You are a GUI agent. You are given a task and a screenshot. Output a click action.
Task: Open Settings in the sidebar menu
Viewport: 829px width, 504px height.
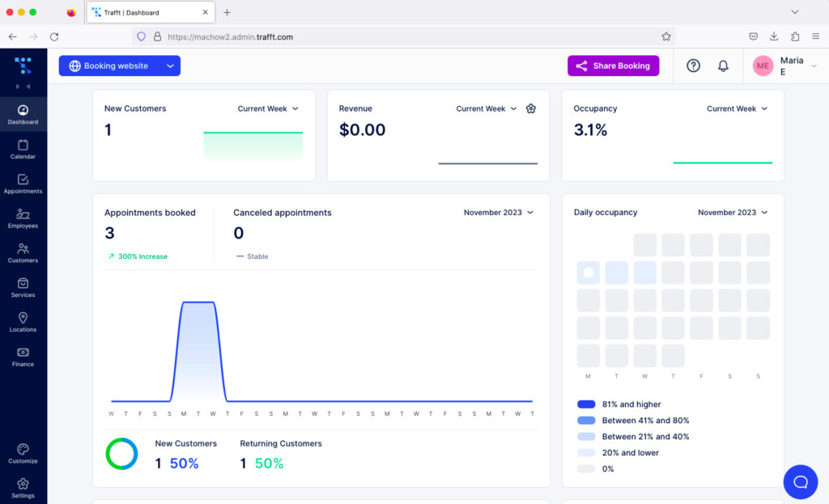coord(23,485)
